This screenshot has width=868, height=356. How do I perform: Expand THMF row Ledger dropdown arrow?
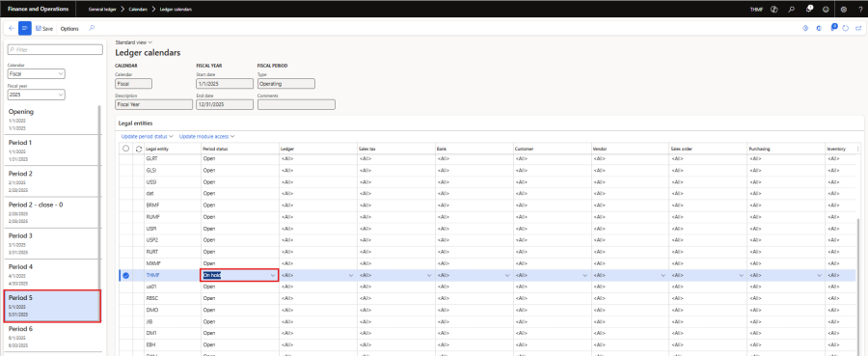(351, 275)
